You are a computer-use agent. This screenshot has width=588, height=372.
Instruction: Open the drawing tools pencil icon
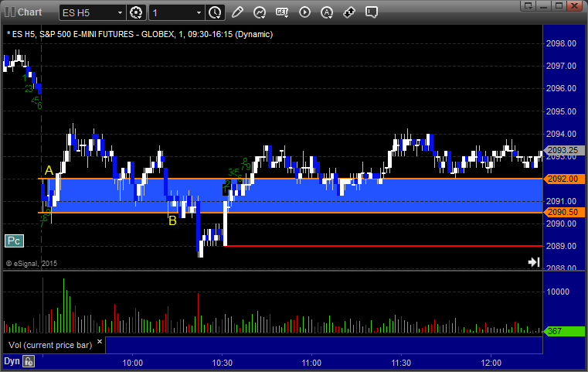click(237, 12)
